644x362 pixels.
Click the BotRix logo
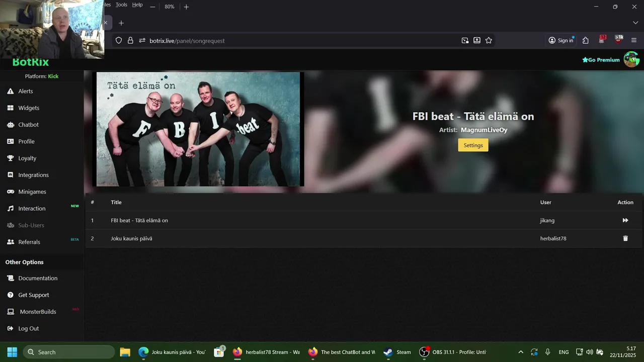coord(31,62)
